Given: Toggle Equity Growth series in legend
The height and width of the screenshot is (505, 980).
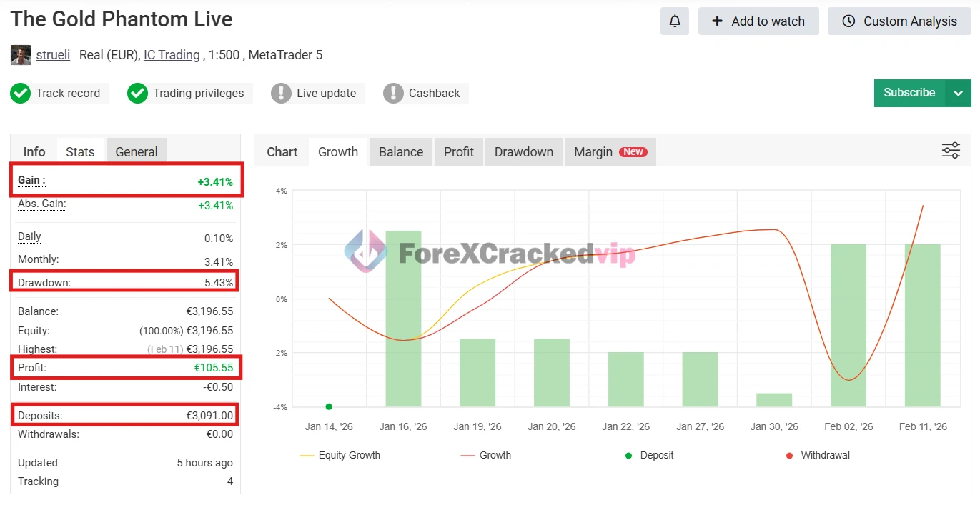Looking at the screenshot, I should [x=340, y=455].
